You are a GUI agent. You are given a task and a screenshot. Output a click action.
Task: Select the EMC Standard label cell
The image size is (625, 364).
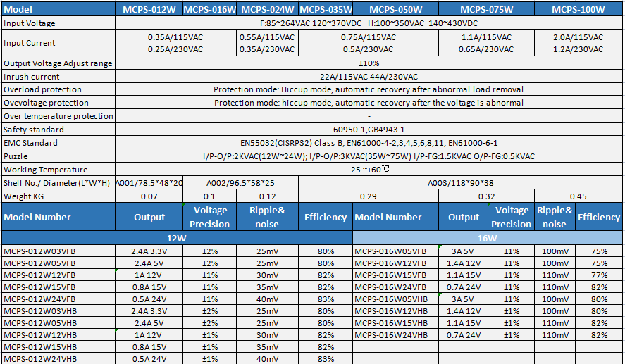(34, 143)
